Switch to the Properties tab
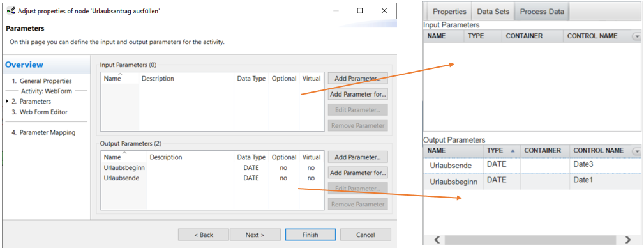Screen dimensions: 644x248 click(x=449, y=12)
